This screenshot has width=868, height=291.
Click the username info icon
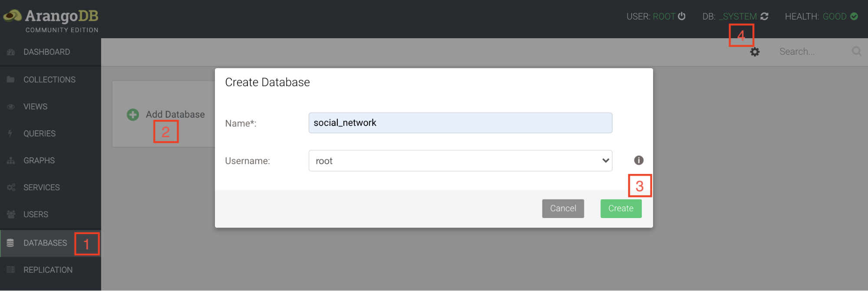[639, 160]
